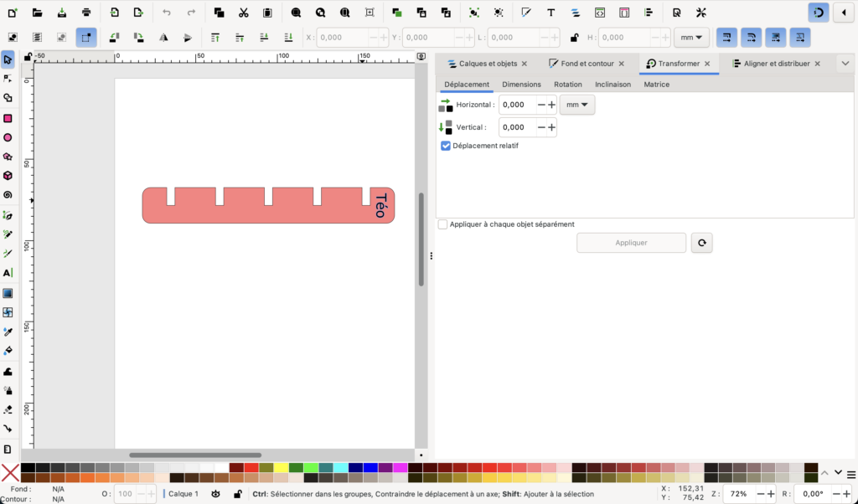Flip selection horizontally
This screenshot has height=504, width=858.
(x=163, y=38)
